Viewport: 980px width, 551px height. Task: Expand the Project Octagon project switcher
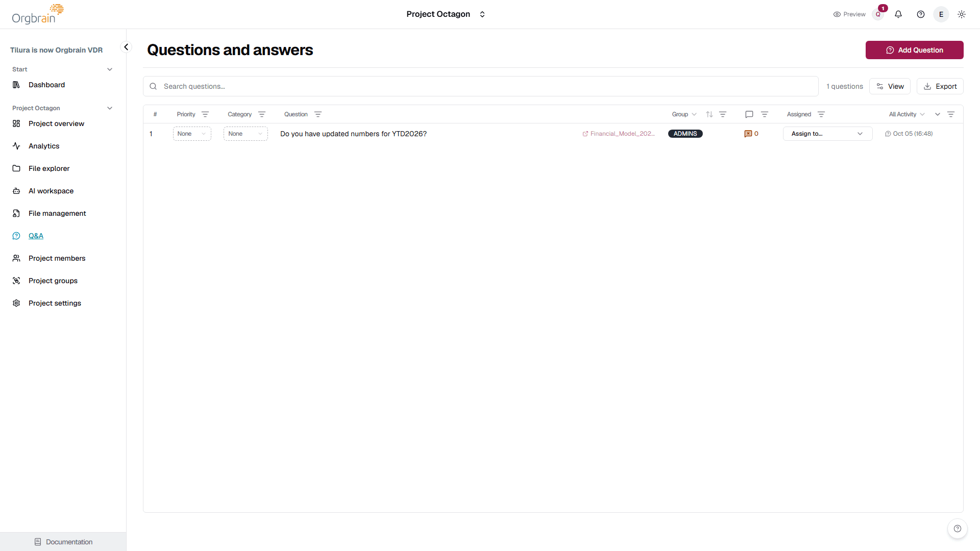click(x=446, y=14)
